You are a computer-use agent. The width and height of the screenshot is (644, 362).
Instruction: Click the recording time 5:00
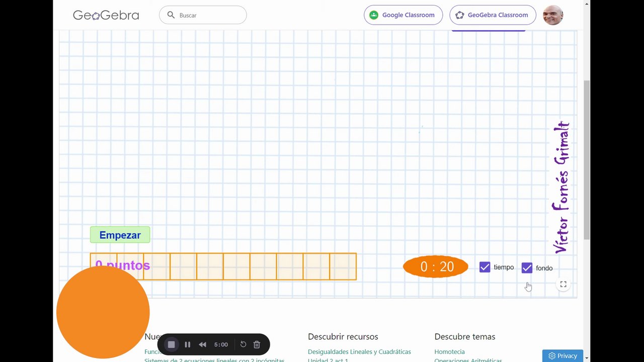221,344
